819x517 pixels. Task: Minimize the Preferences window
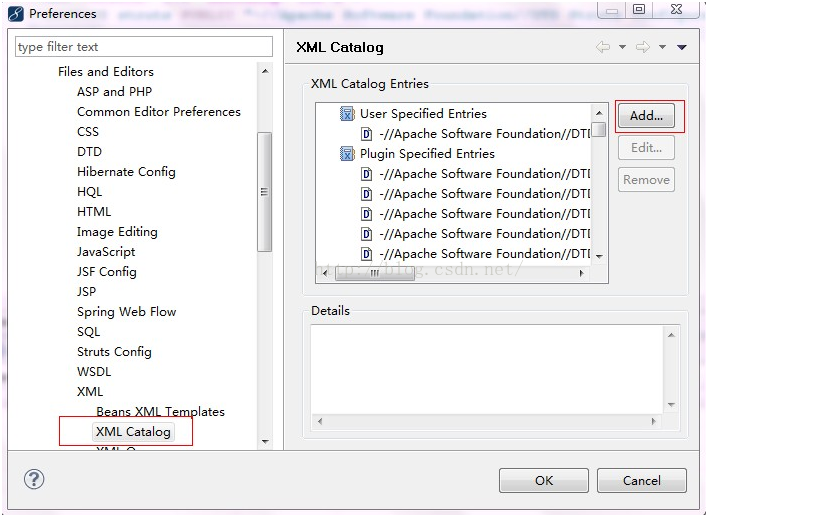point(612,9)
